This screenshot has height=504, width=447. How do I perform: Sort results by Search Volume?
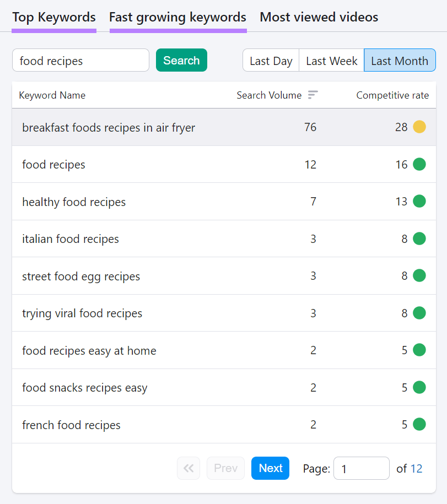pos(313,95)
